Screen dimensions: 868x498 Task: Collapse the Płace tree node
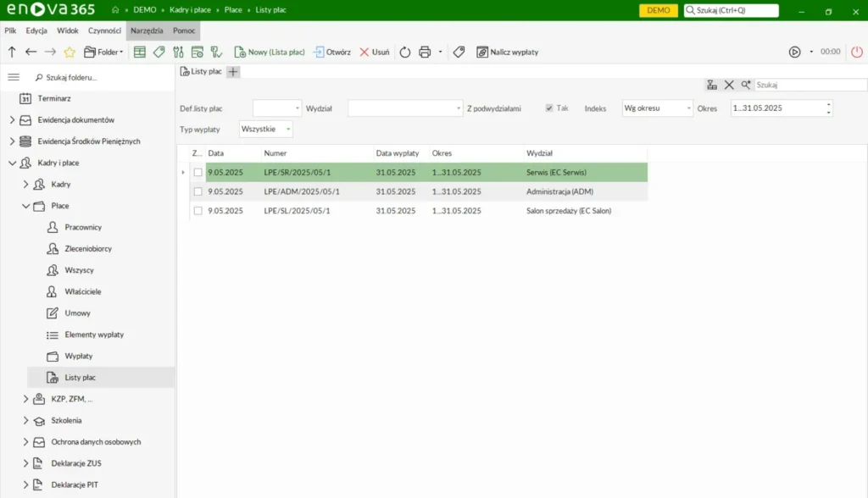(25, 206)
